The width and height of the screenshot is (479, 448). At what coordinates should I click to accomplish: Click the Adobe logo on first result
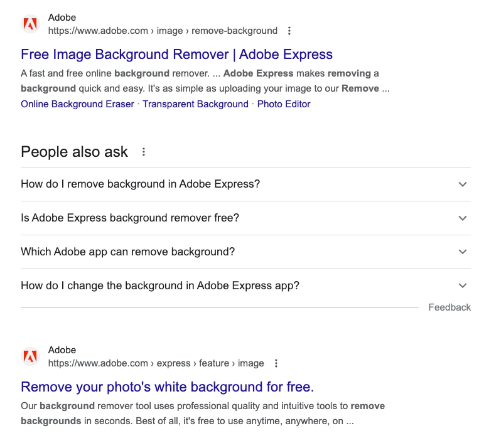(31, 24)
